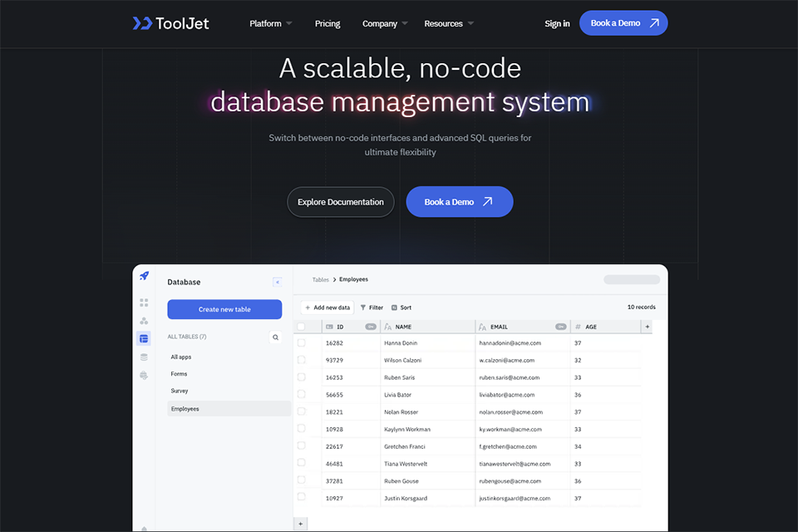Click the arrow icon in header Book a Demo
This screenshot has width=798, height=532.
[654, 23]
